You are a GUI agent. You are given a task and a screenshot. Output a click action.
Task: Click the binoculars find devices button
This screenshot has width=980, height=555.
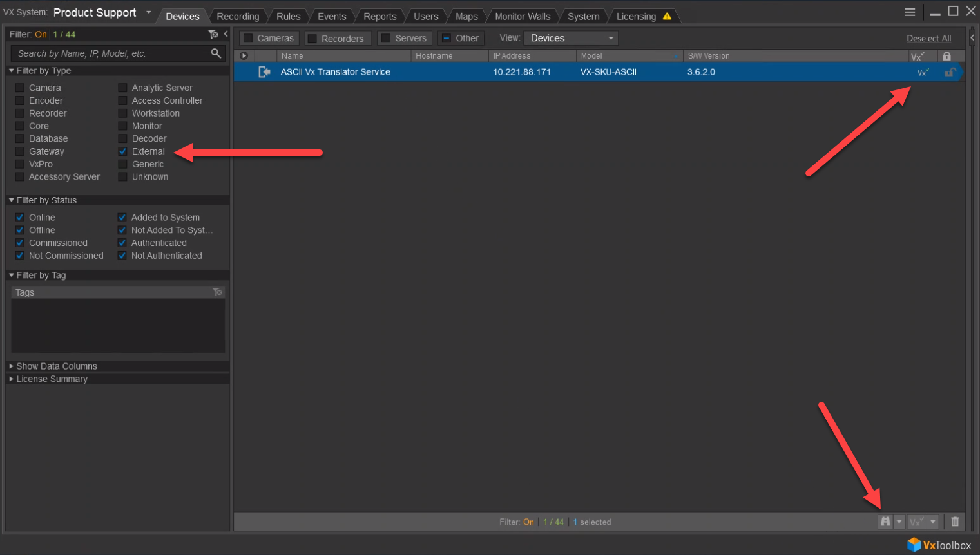(885, 522)
